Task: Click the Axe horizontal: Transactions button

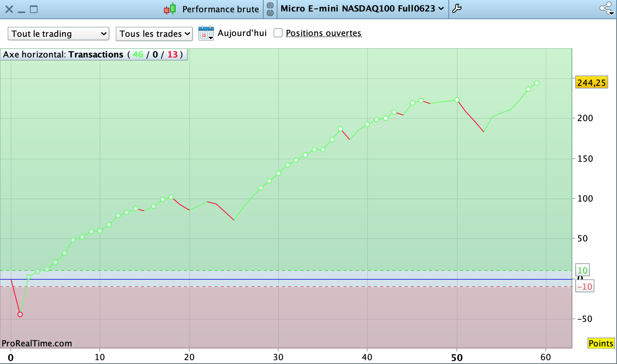Action: (94, 54)
